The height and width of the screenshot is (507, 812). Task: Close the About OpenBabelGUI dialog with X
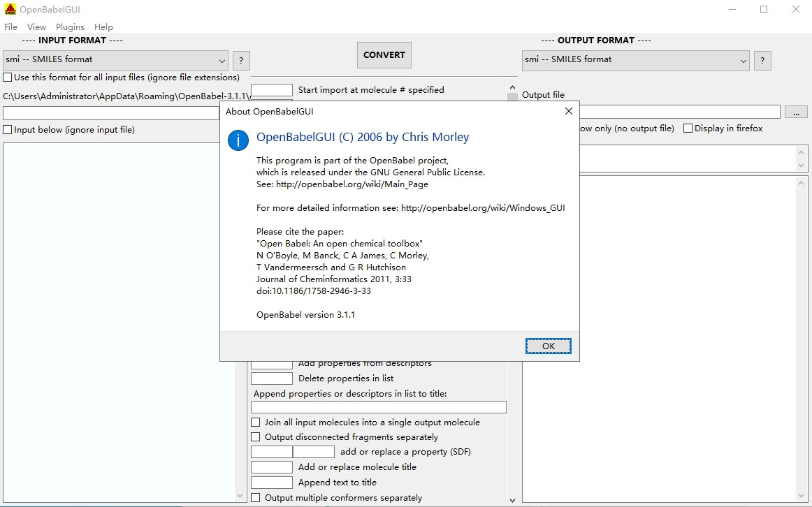tap(569, 111)
